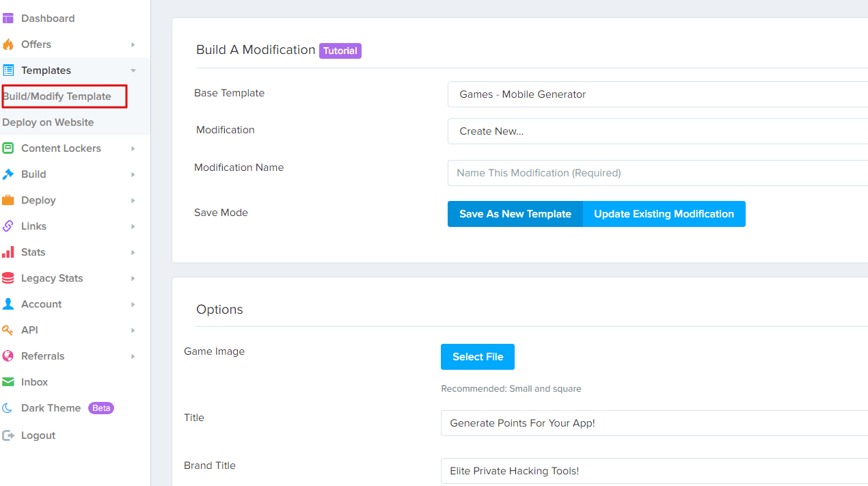This screenshot has height=486, width=868.
Task: Click the flame icon beside Offers
Action: [8, 44]
